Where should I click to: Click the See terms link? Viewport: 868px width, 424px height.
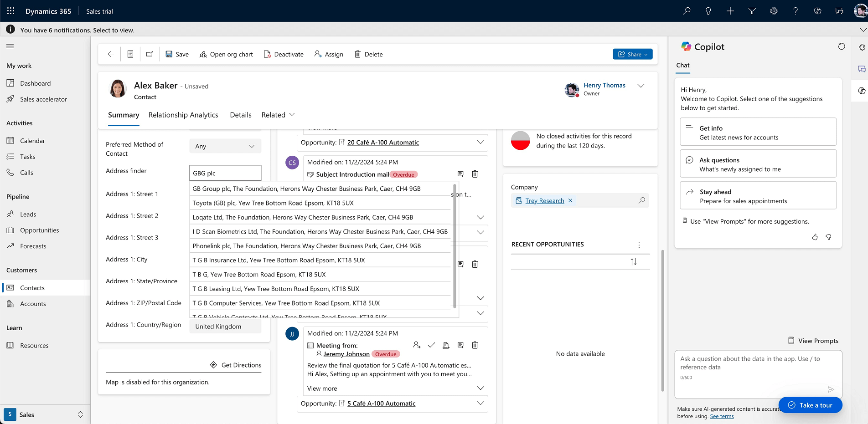tap(722, 416)
